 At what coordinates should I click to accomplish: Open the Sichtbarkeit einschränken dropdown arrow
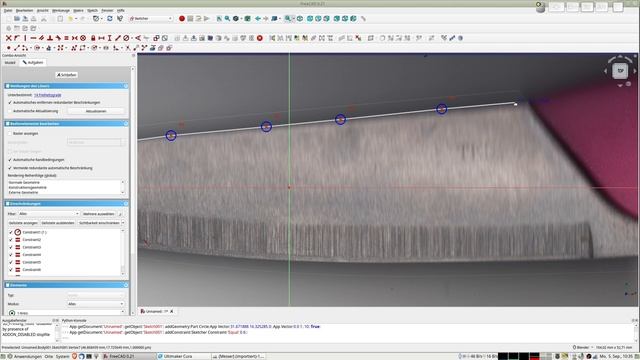(123, 223)
